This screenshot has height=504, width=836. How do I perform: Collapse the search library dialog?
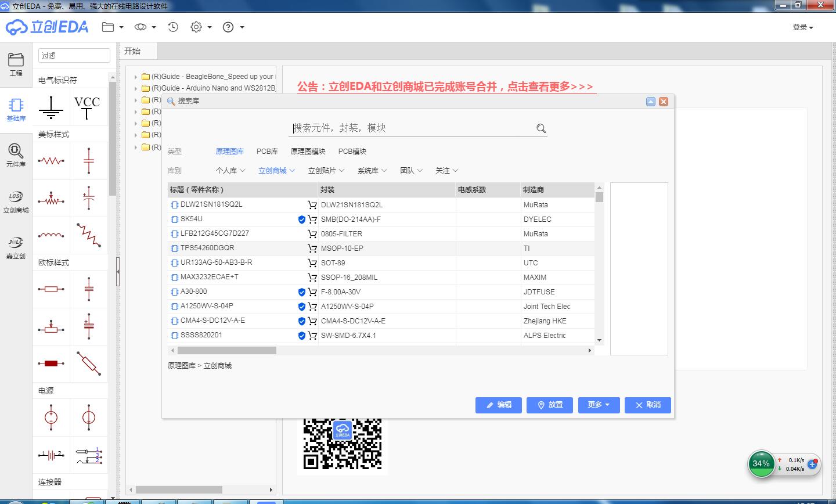651,102
